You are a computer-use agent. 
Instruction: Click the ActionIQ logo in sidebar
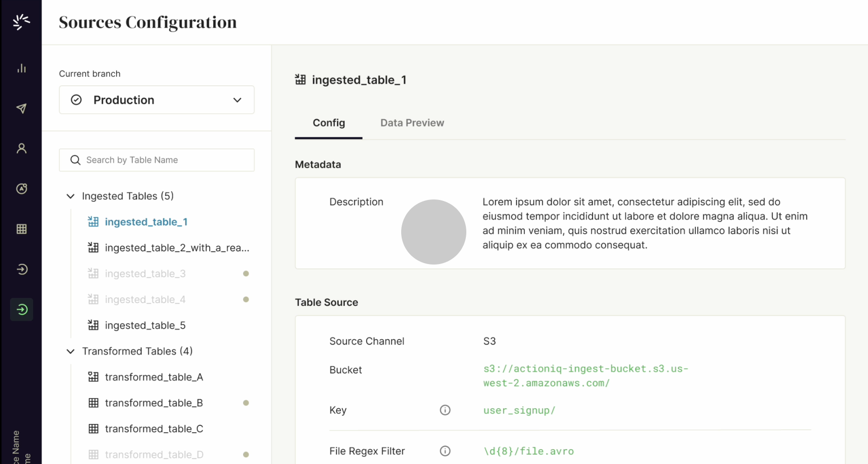click(21, 22)
